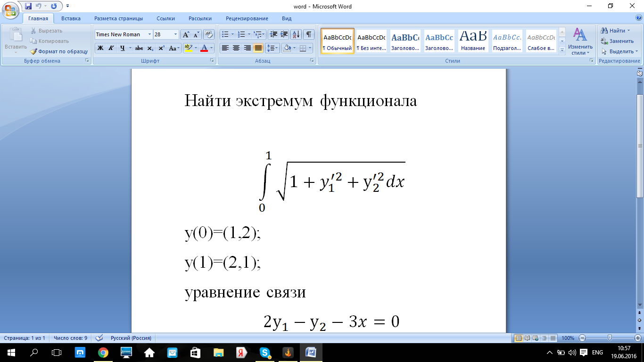This screenshot has width=644, height=362.
Task: Toggle bold (Ж) formatting
Action: coord(100,48)
